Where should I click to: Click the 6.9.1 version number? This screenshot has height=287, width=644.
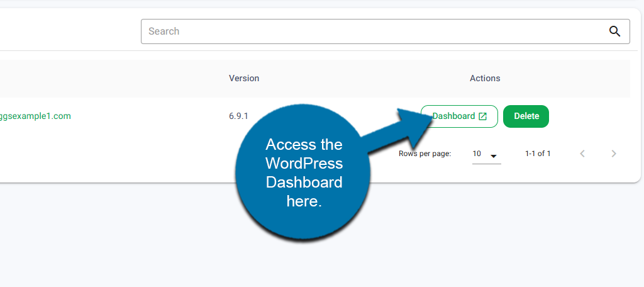238,116
